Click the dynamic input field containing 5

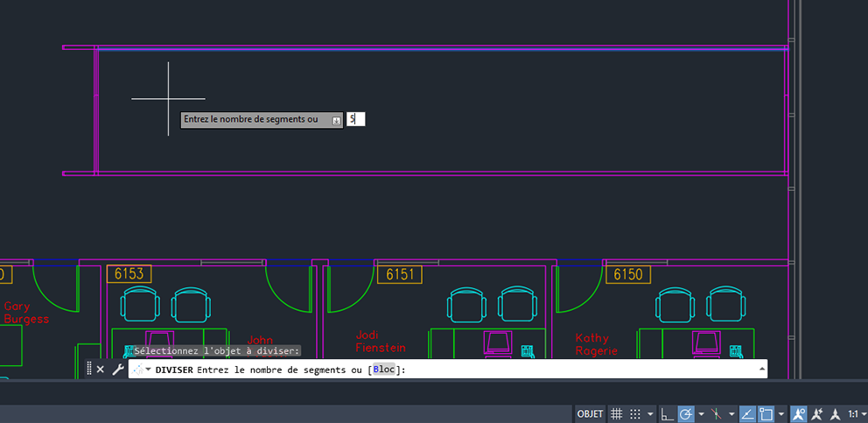coord(356,119)
